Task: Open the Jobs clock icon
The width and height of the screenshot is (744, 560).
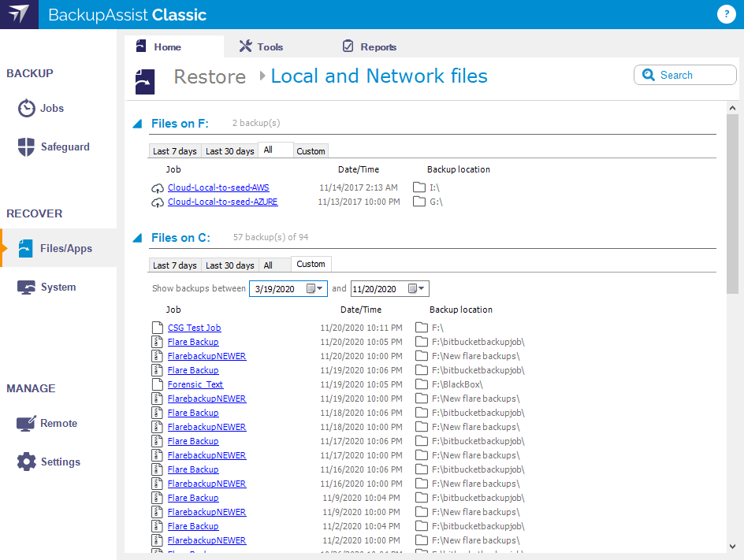Action: (27, 108)
